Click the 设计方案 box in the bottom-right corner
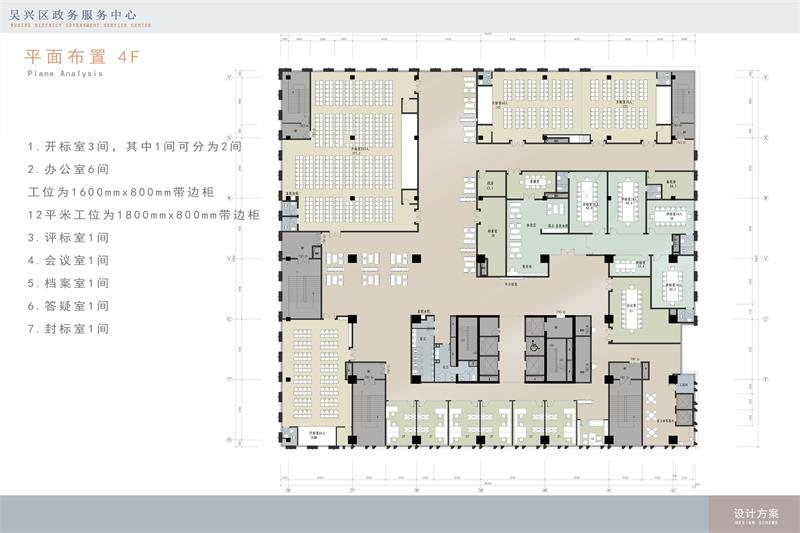Screen dimensions: 800x533 pos(750,513)
